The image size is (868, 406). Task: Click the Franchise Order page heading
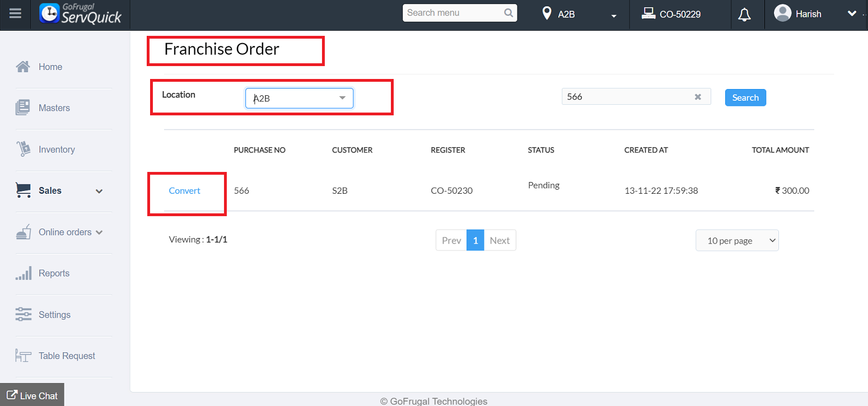222,49
